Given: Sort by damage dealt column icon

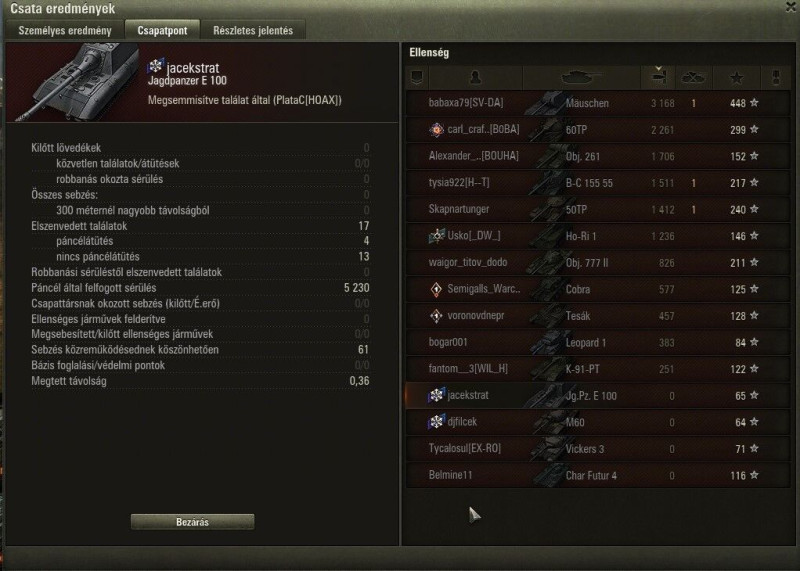Looking at the screenshot, I should coord(659,77).
